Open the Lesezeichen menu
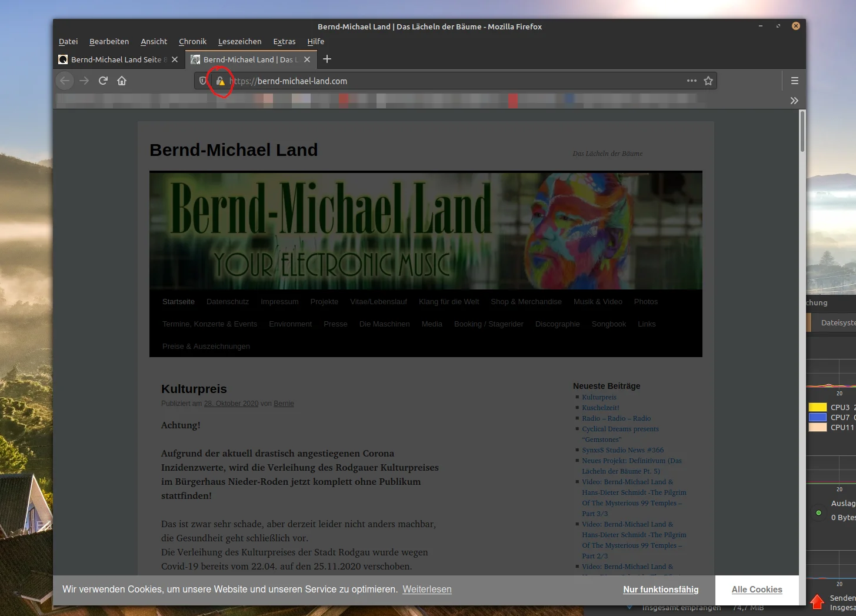 [x=239, y=42]
